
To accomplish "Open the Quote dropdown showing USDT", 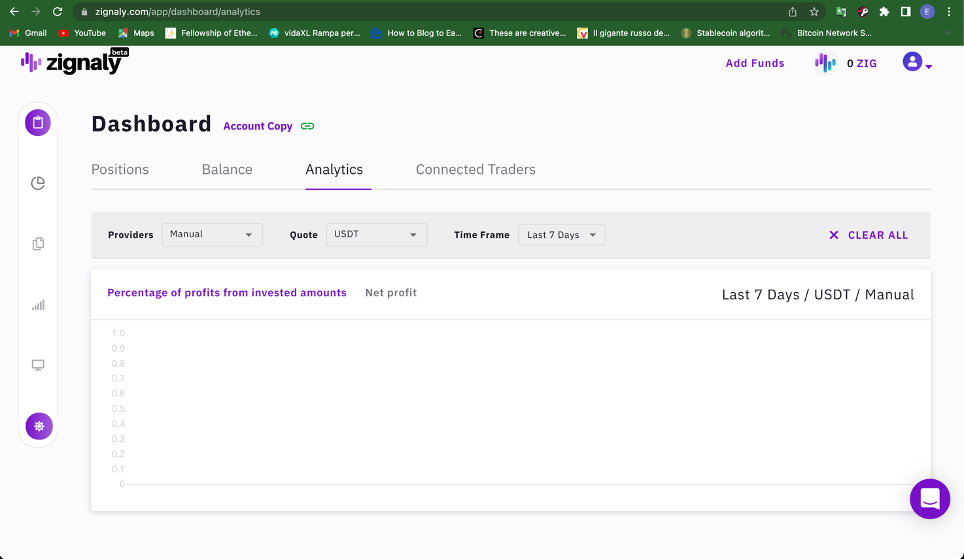I will coord(376,235).
